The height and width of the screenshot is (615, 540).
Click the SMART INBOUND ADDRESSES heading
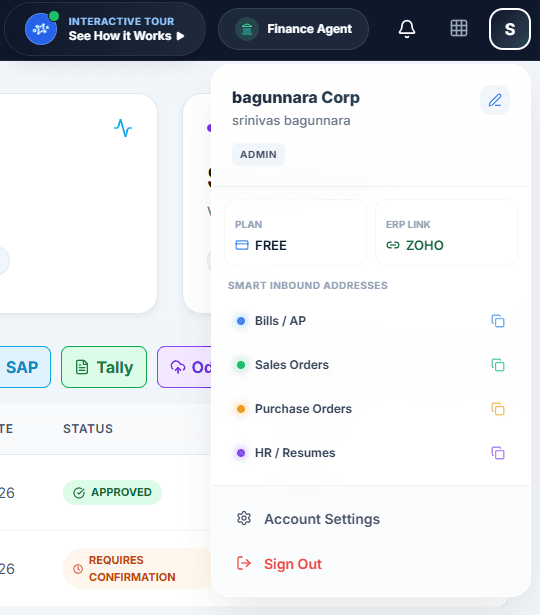point(308,285)
